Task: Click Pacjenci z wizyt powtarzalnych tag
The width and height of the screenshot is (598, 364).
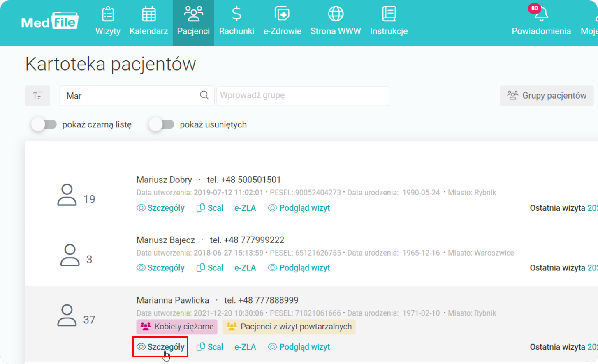Action: pyautogui.click(x=289, y=327)
